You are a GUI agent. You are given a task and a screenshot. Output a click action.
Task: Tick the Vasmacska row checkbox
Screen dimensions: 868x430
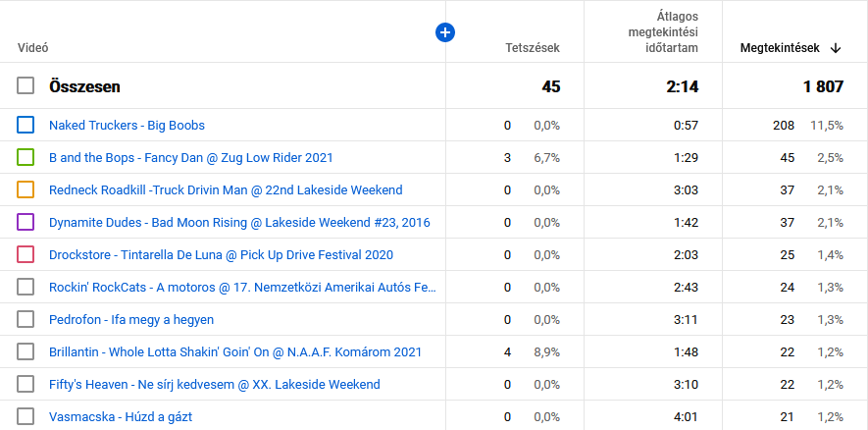[x=26, y=416]
